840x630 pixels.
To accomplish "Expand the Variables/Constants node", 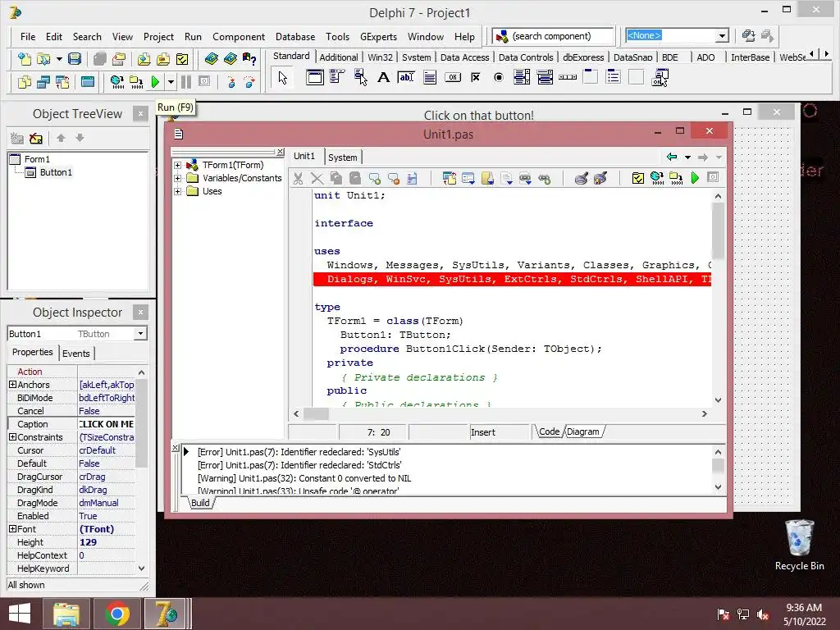I will [x=177, y=178].
